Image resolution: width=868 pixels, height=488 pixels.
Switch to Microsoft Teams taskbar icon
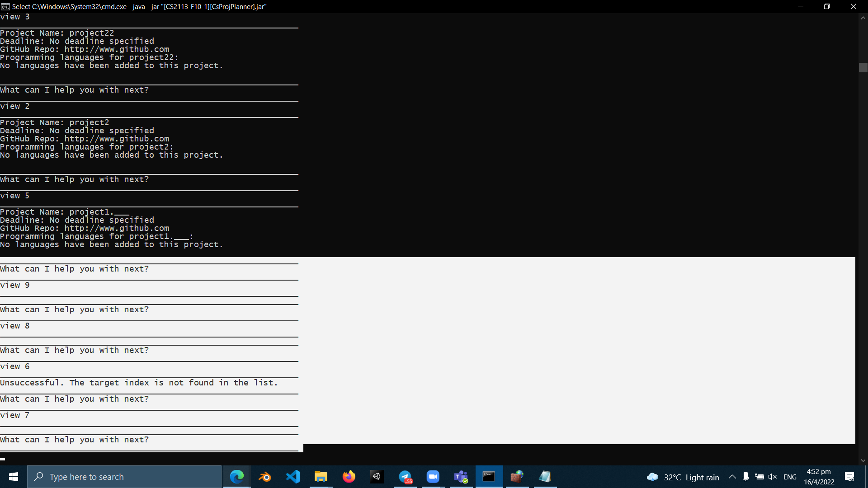461,477
